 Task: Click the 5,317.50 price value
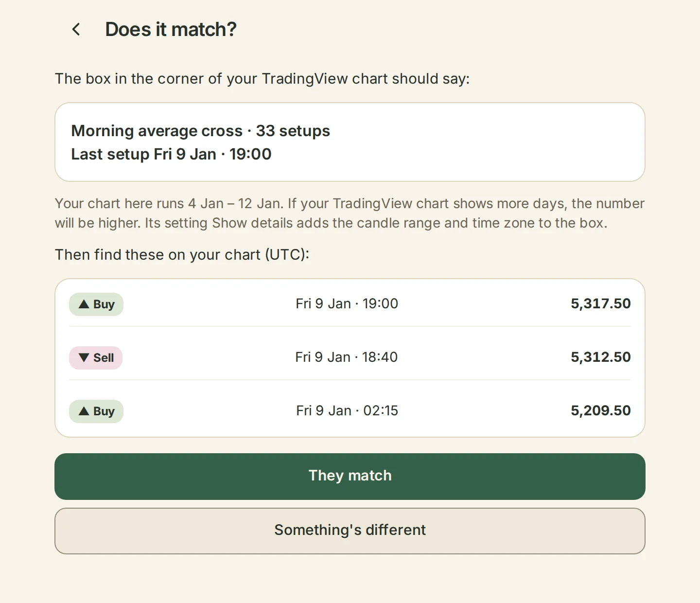pyautogui.click(x=601, y=303)
